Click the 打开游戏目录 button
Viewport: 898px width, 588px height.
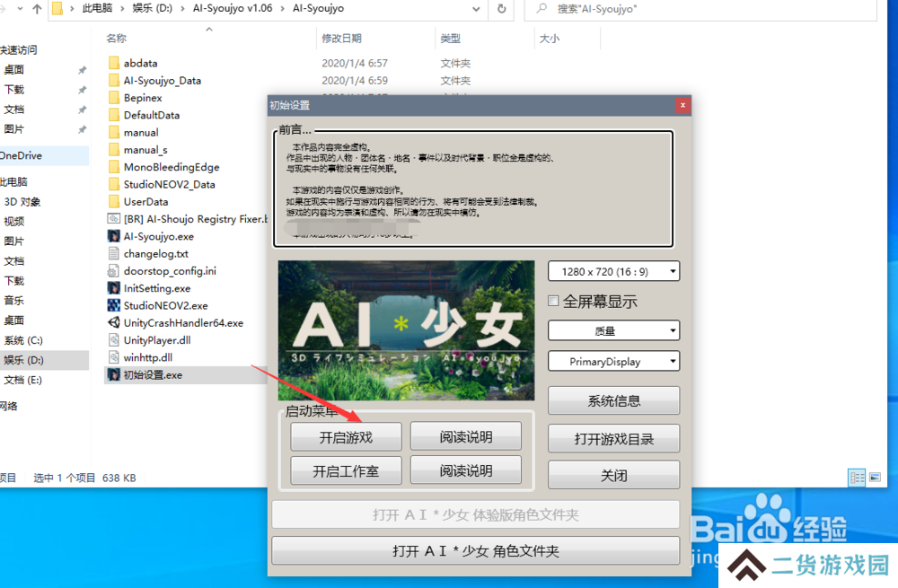[x=613, y=439]
